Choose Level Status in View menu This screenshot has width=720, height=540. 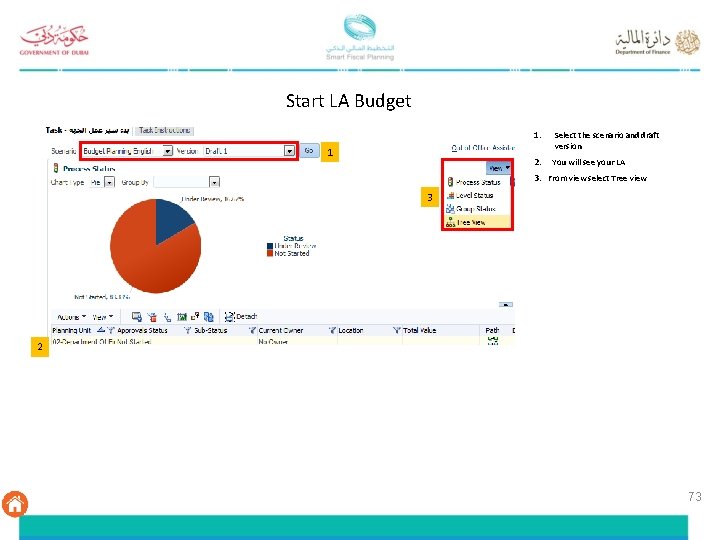pos(470,196)
